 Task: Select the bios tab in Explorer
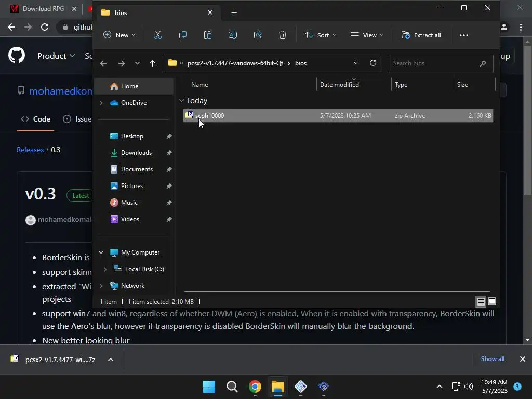(158, 13)
